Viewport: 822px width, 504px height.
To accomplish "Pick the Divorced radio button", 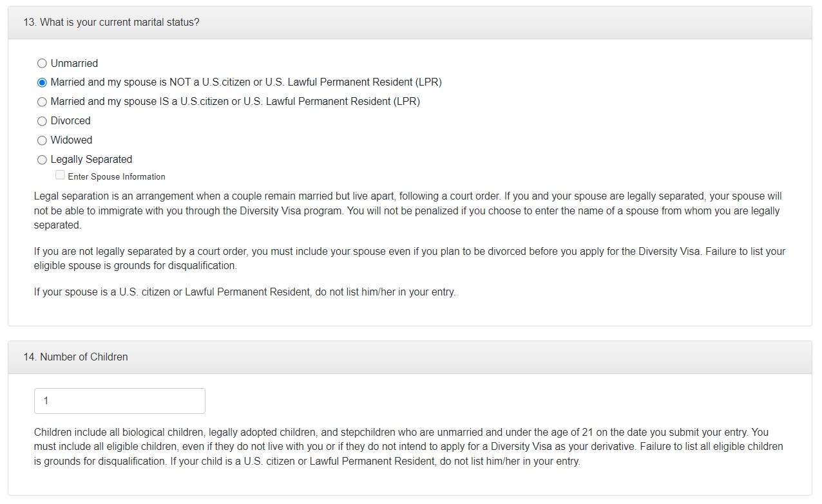I will 42,121.
